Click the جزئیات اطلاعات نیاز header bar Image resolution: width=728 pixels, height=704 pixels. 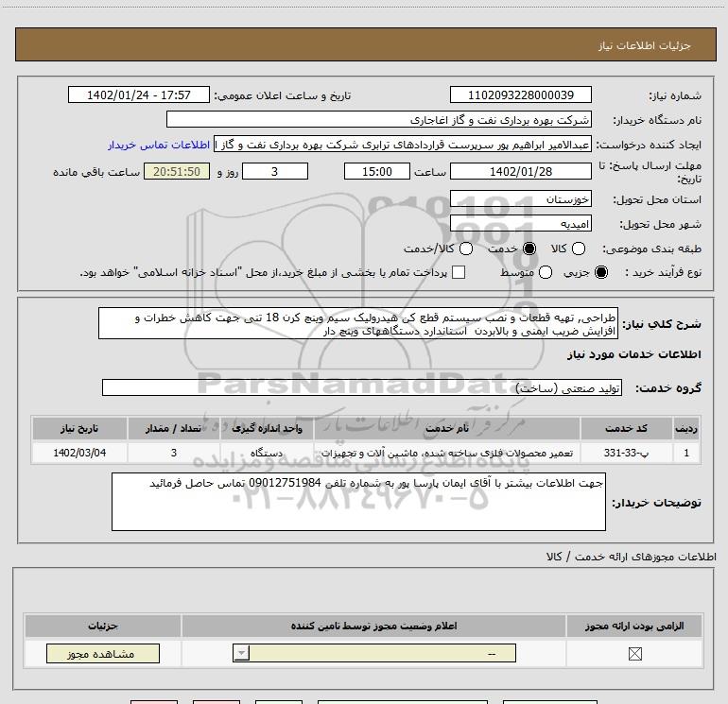pos(365,44)
